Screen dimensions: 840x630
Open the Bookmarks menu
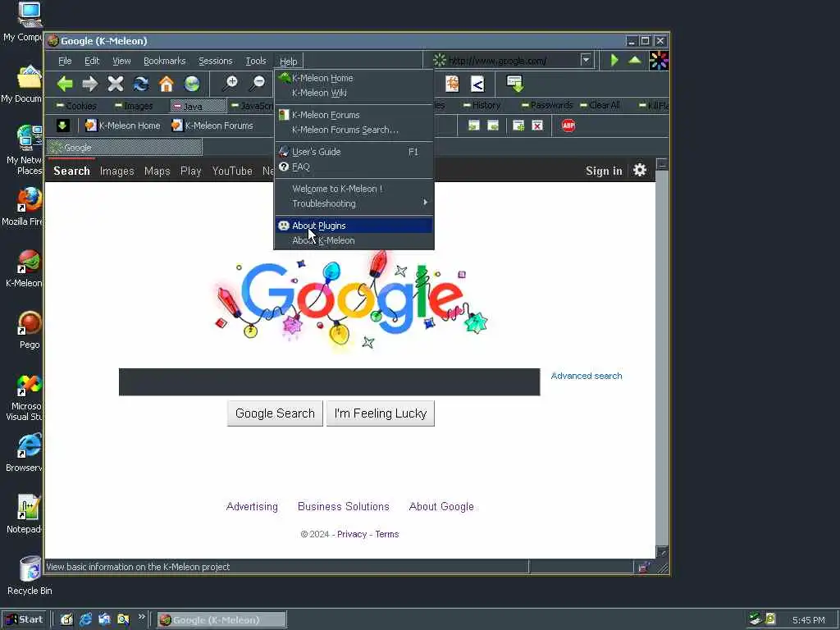(x=164, y=61)
